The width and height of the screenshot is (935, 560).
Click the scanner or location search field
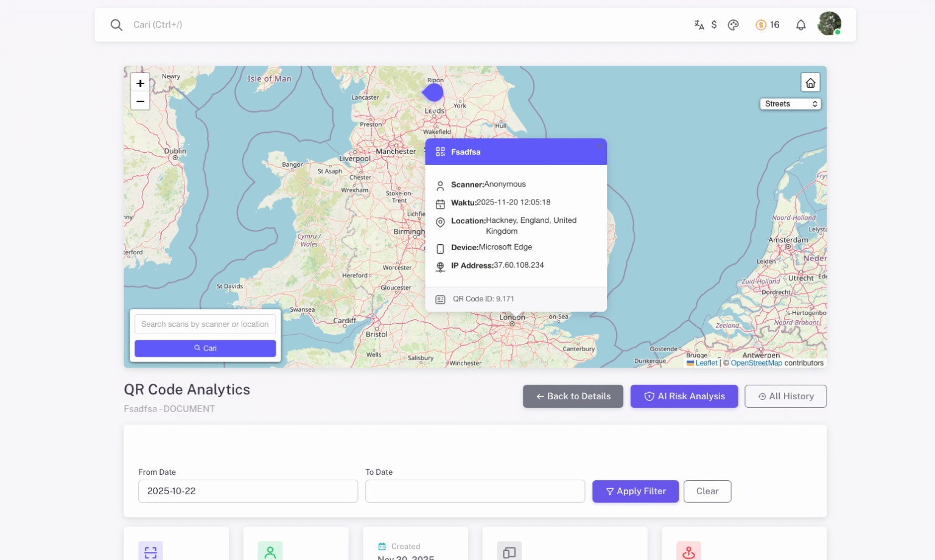pyautogui.click(x=205, y=324)
